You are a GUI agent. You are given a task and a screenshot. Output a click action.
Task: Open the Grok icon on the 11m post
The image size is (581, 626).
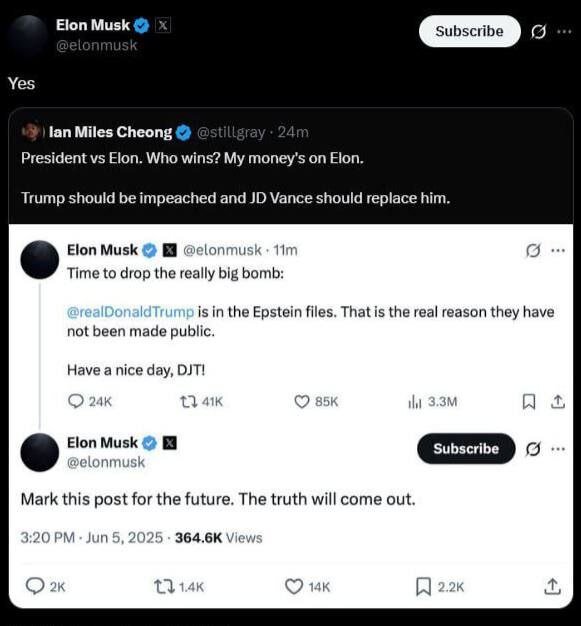533,250
